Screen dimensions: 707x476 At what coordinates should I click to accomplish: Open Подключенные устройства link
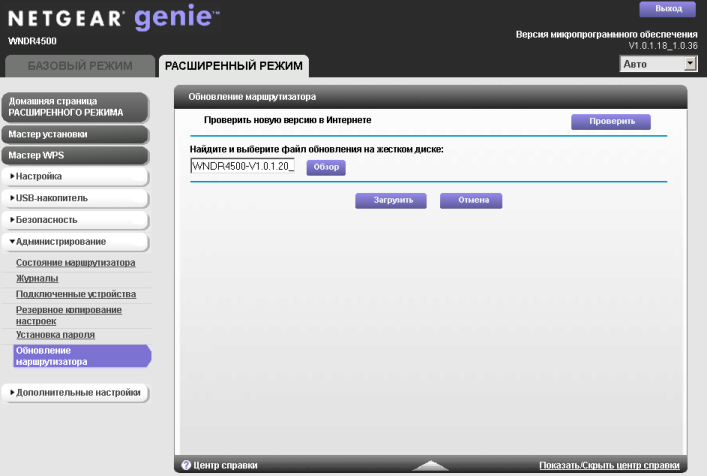point(76,294)
